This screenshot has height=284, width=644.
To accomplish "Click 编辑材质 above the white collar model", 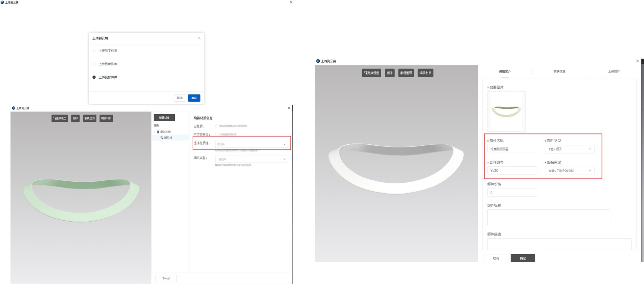I will point(425,73).
